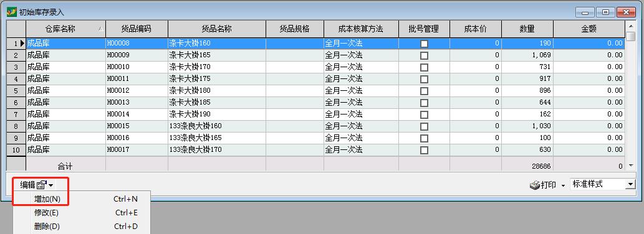Click the quantity cell 644
This screenshot has height=234, width=644.
click(x=527, y=103)
